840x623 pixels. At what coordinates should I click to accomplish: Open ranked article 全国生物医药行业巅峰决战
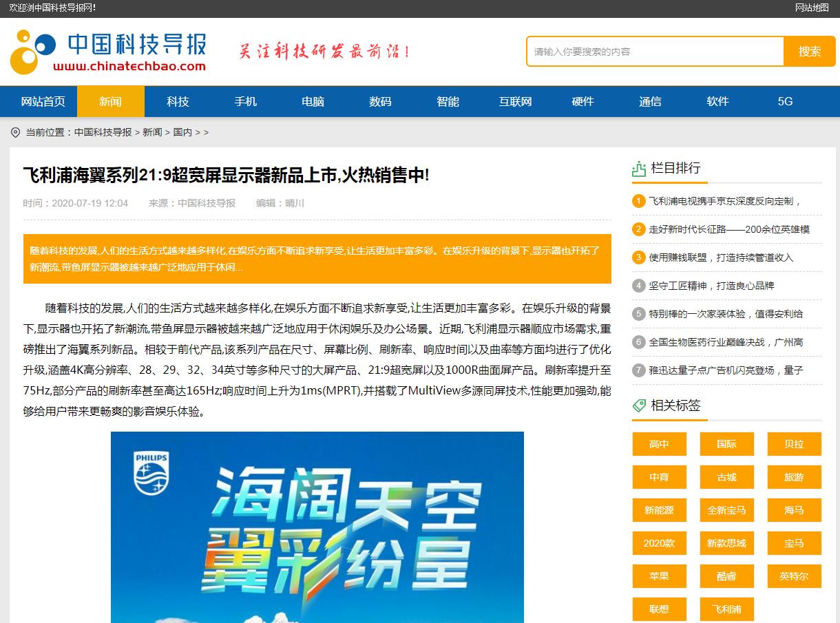click(x=726, y=342)
